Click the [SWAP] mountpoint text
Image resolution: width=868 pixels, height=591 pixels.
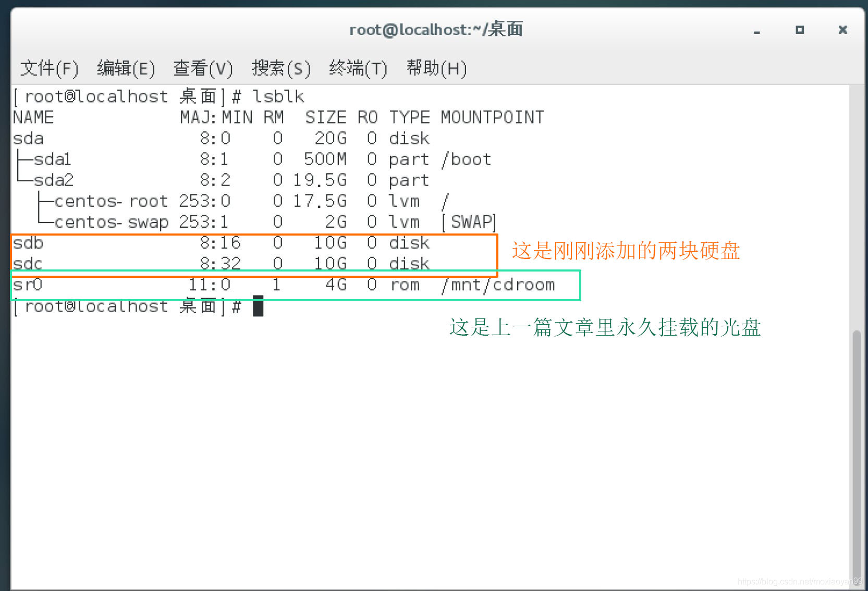point(468,222)
